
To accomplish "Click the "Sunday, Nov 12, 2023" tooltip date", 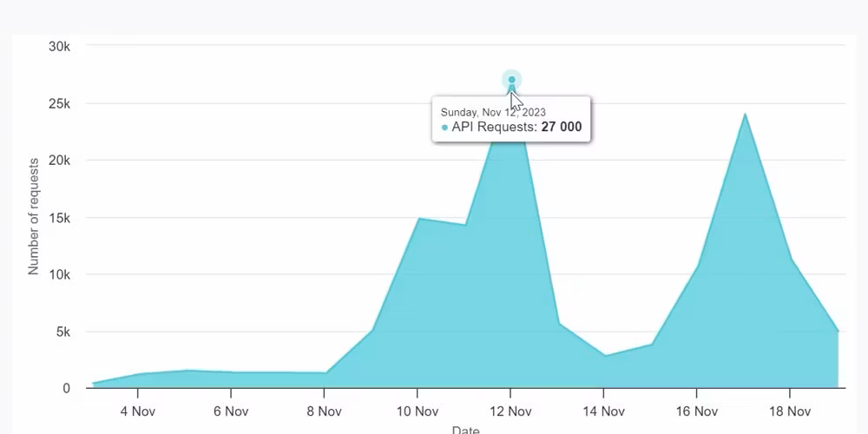I will (x=493, y=112).
